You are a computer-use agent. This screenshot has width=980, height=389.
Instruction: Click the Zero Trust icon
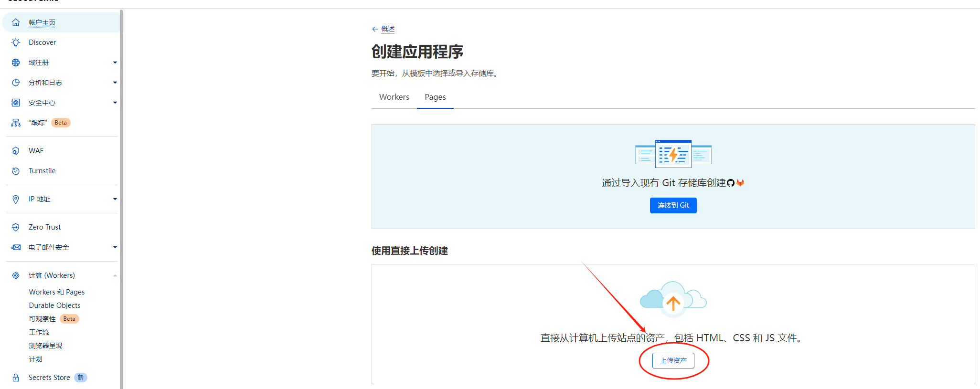tap(16, 227)
